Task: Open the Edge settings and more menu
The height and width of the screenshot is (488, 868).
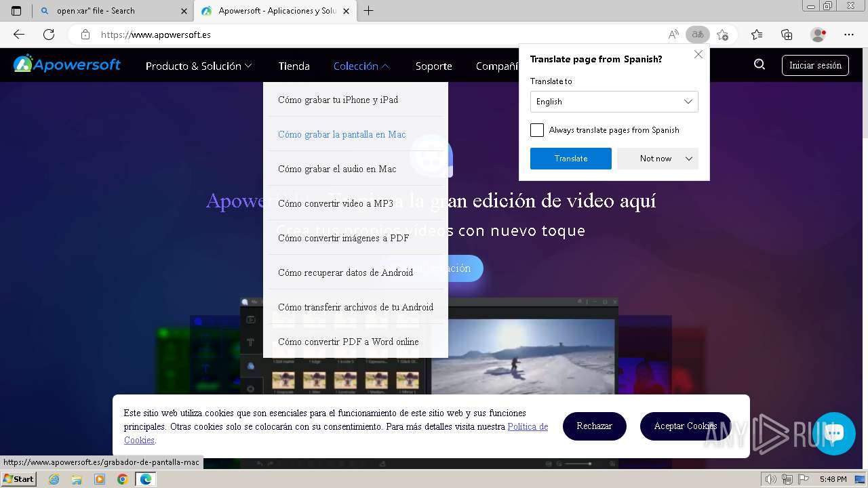Action: [849, 35]
